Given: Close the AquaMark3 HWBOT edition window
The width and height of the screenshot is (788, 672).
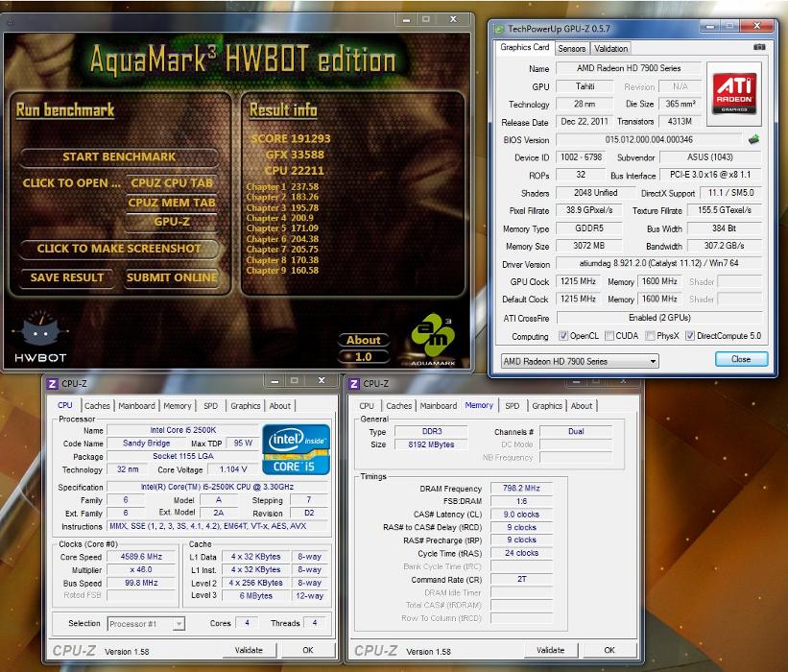Looking at the screenshot, I should point(453,19).
